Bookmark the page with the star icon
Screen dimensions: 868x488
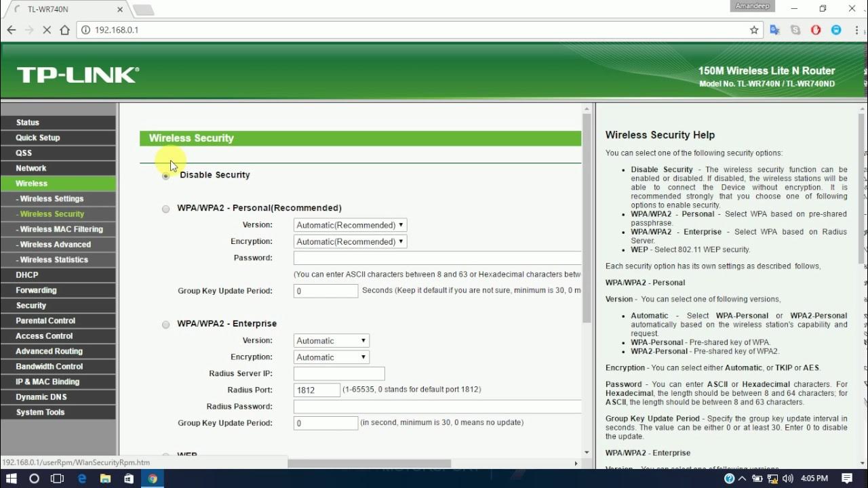(x=753, y=30)
